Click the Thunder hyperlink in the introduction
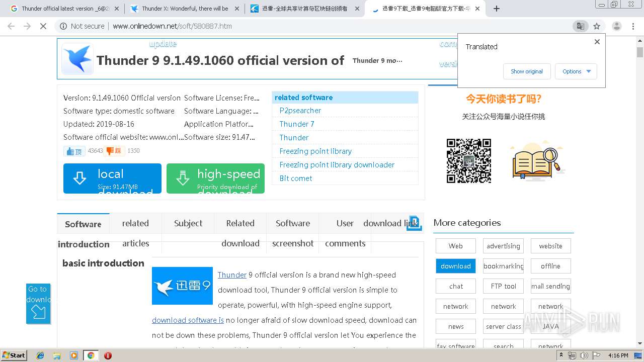This screenshot has height=362, width=644. [232, 275]
